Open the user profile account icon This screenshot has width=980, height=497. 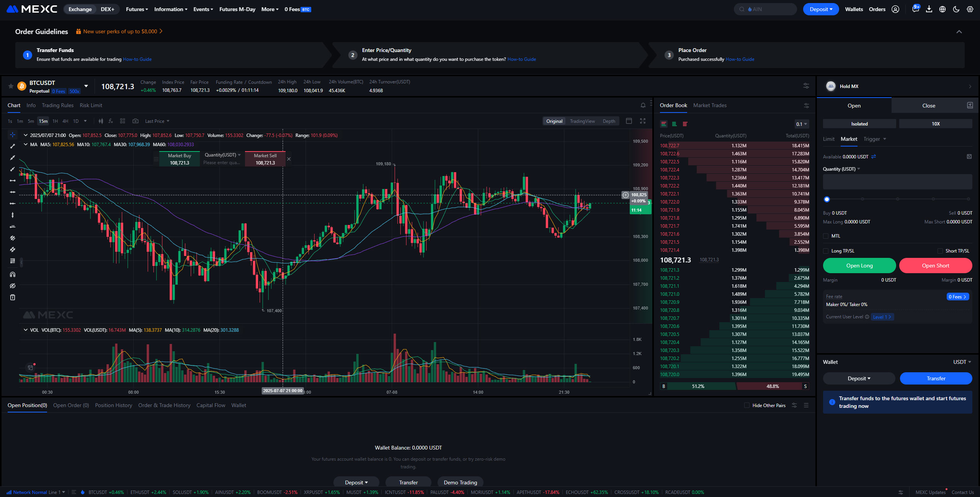(x=895, y=9)
